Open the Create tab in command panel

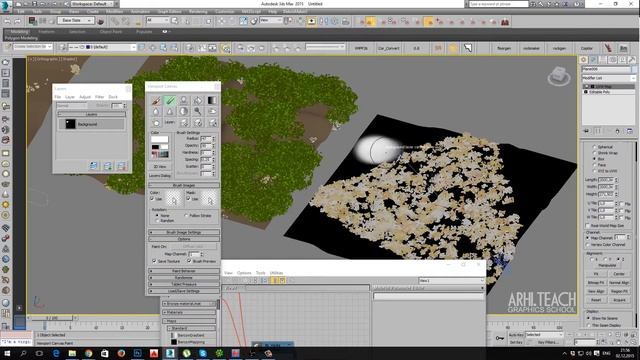584,60
